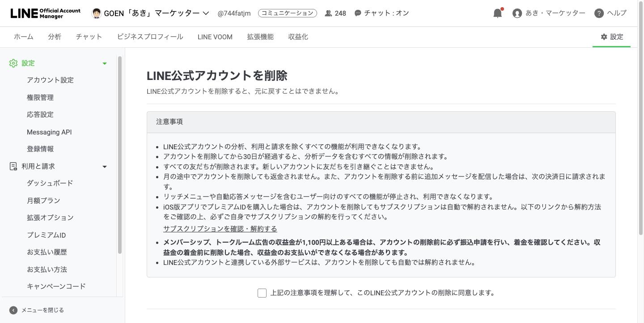Open Messaging API settings

click(49, 132)
